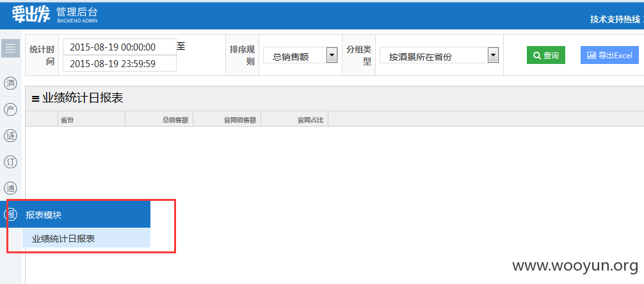Click the 要出发 logo in header
644x284 pixels.
tap(31, 14)
